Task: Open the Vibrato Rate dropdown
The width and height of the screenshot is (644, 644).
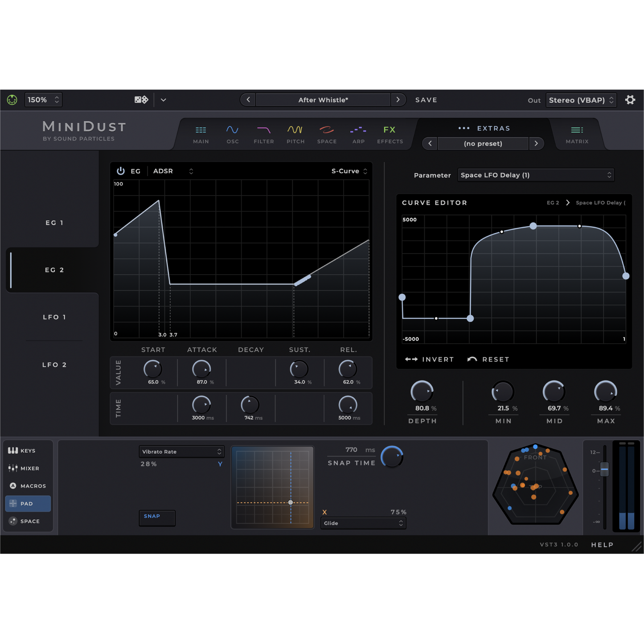Action: point(181,452)
